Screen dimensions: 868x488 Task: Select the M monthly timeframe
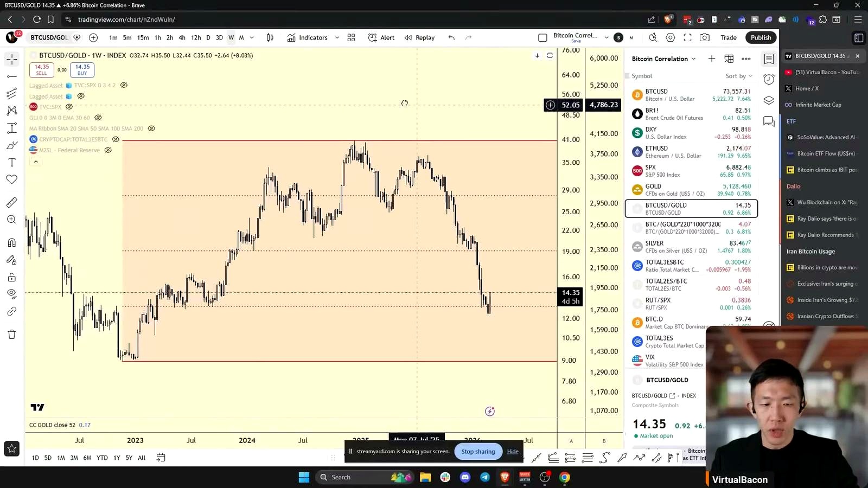pos(241,37)
